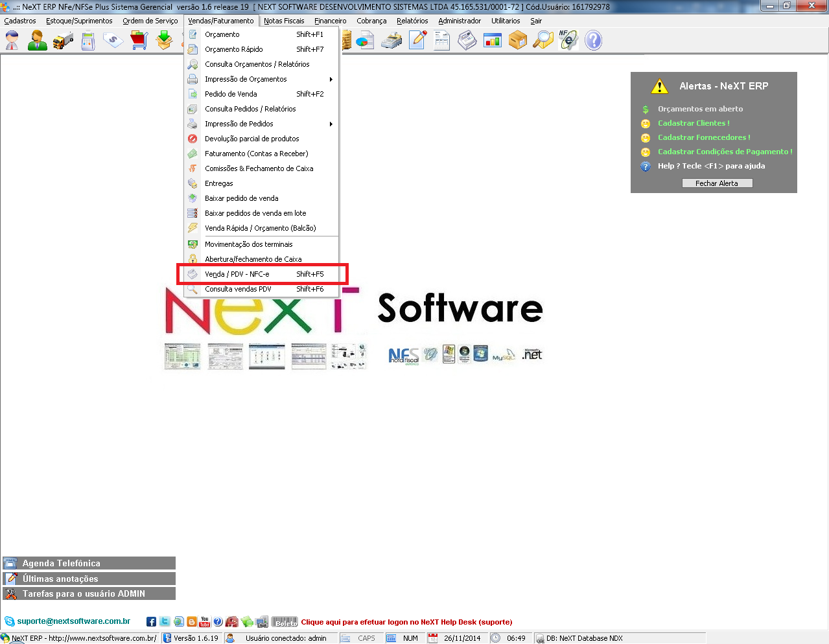Open the Administrador menu

(x=460, y=21)
